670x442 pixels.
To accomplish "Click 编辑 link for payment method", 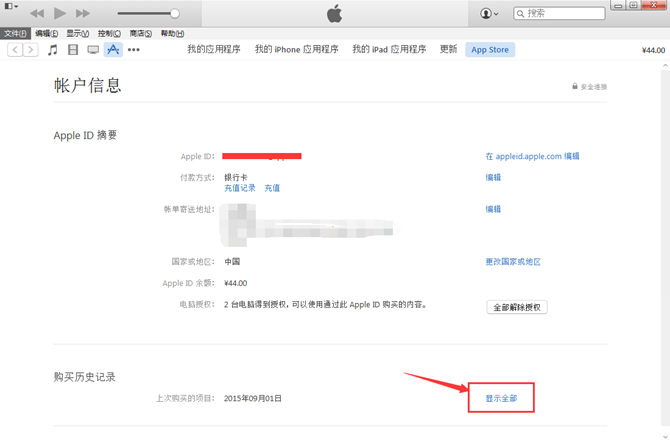I will coord(493,177).
